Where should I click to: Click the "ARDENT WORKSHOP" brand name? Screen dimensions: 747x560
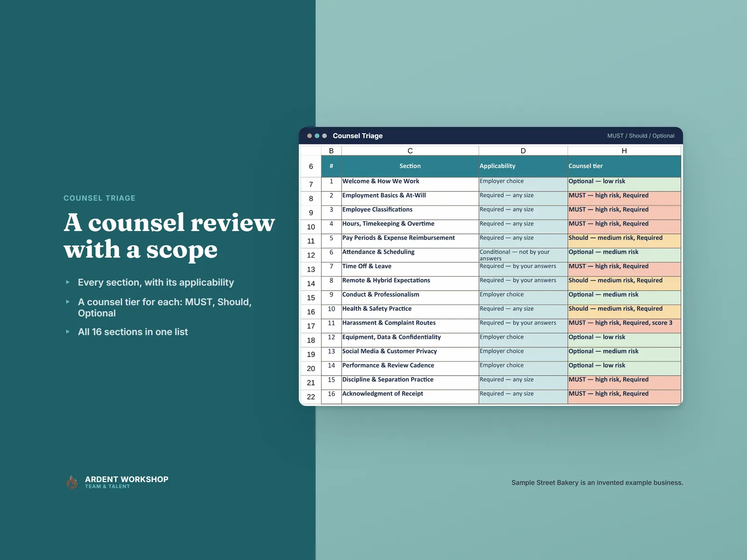pyautogui.click(x=127, y=479)
